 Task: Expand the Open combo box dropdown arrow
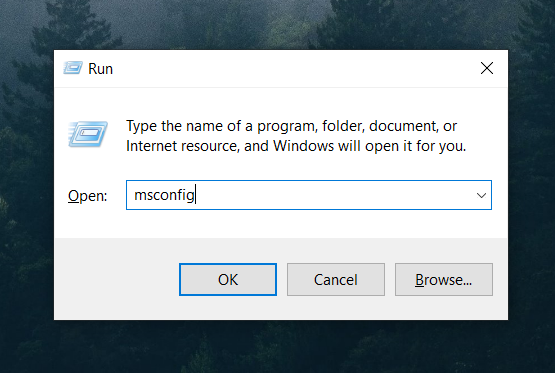click(x=481, y=195)
